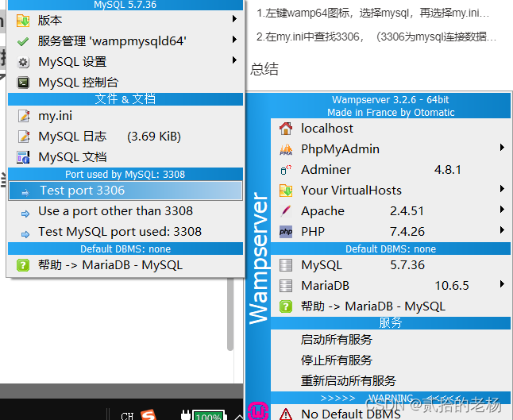Screen dimensions: 513x420
Task: Click the Port used by MySQL: 3308 header
Action: point(125,175)
